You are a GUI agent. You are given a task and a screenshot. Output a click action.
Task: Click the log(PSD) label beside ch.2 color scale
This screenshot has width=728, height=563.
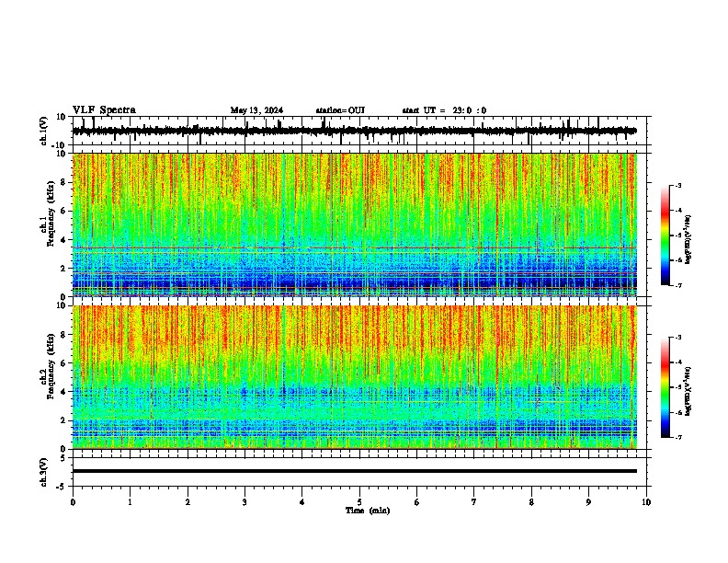[688, 391]
